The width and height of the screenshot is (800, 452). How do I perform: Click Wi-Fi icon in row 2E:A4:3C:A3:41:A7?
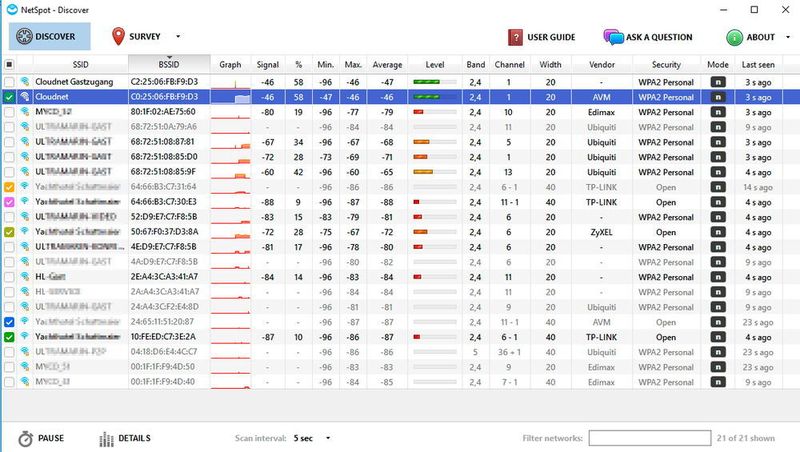coord(25,277)
